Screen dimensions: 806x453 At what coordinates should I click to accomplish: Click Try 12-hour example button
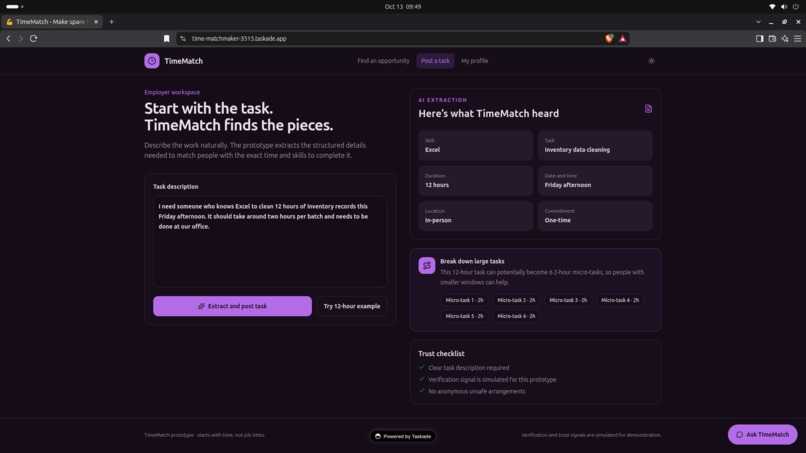point(352,306)
